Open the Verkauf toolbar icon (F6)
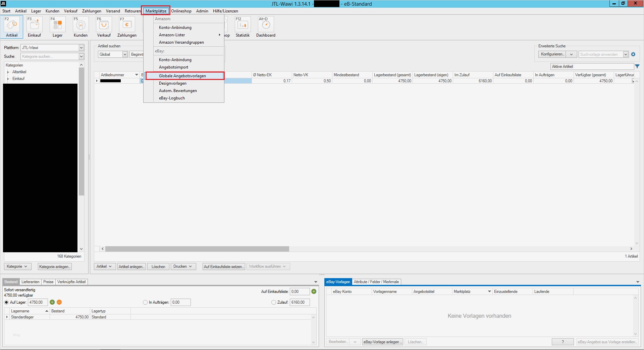 (x=104, y=27)
